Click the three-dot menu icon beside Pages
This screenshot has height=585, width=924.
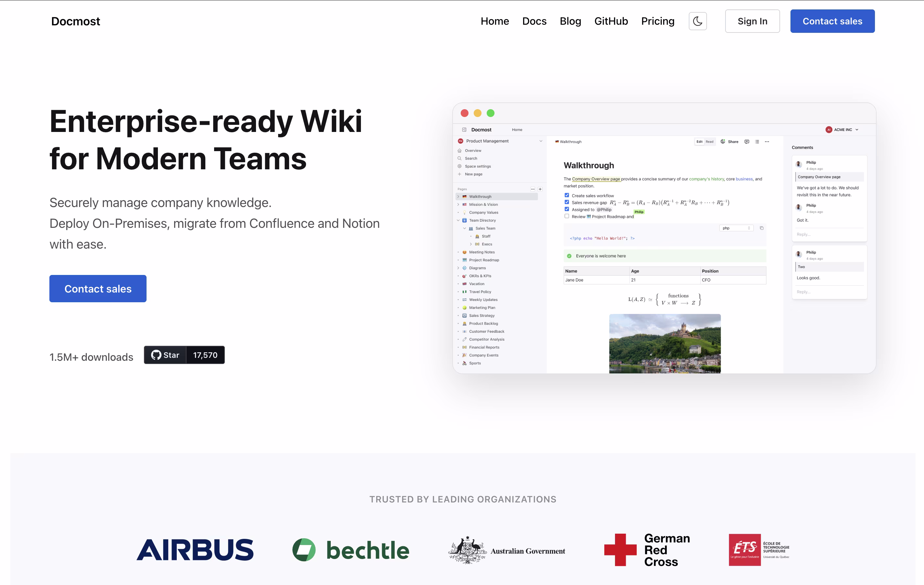tap(533, 189)
